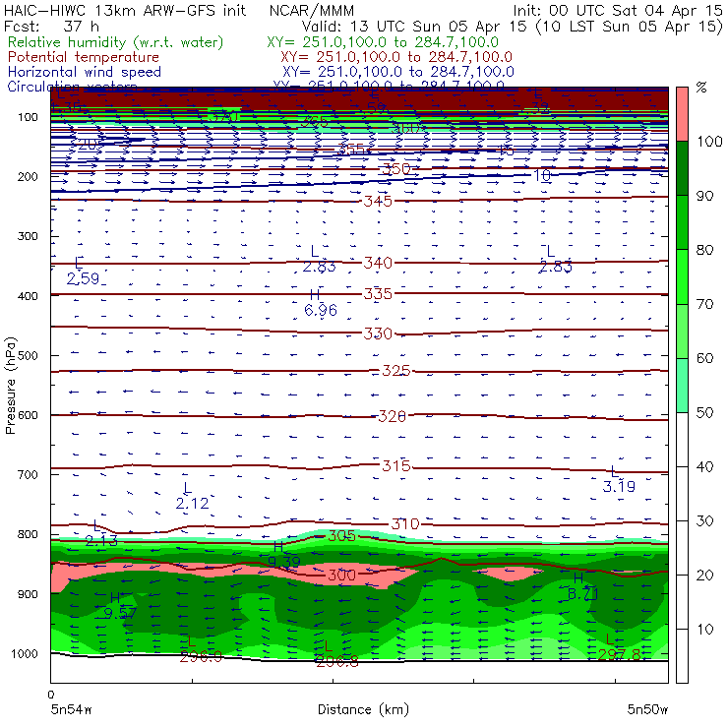
Task: Click the 345 potential temperature contour label
Action: click(x=378, y=201)
